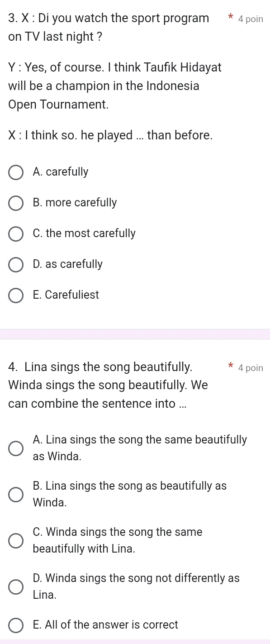Viewport: 270px width, 644px height.
Task: Choose 'E. All of the answer is correct'
Action: click(16, 625)
